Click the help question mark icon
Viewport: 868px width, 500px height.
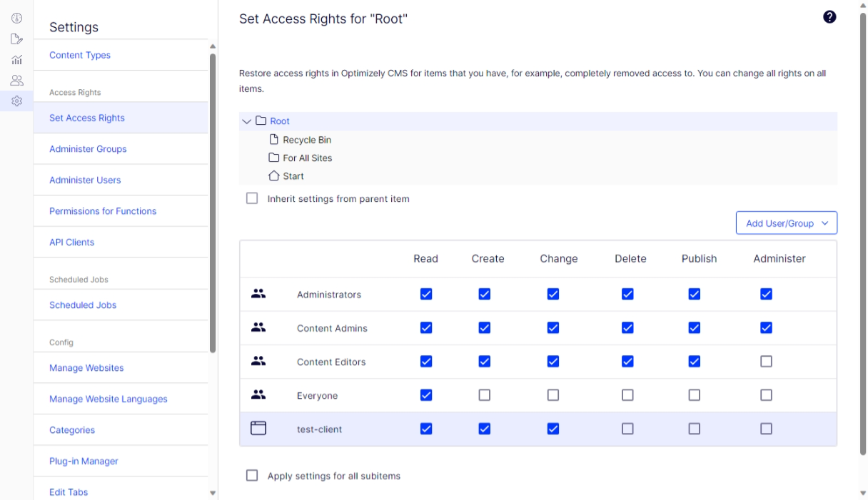point(829,17)
